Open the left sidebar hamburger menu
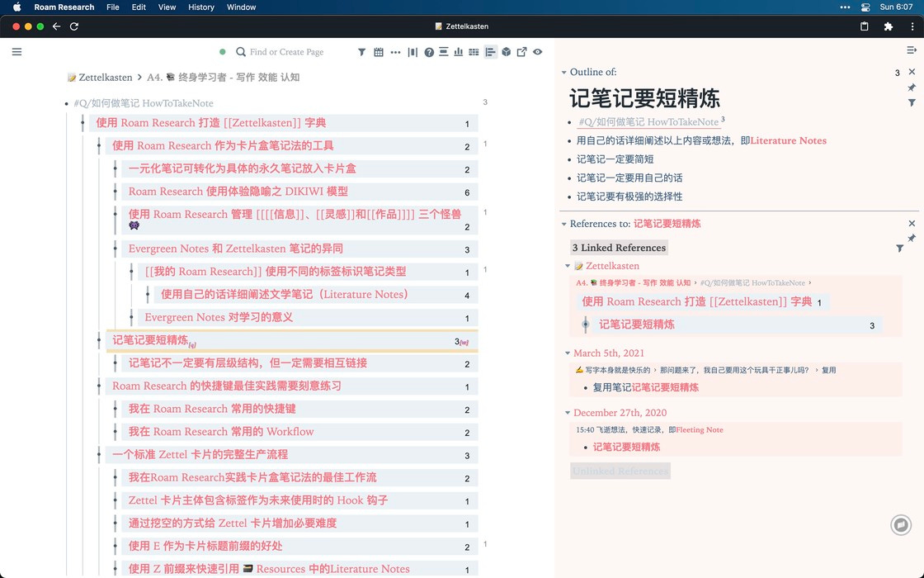924x578 pixels. pyautogui.click(x=16, y=52)
